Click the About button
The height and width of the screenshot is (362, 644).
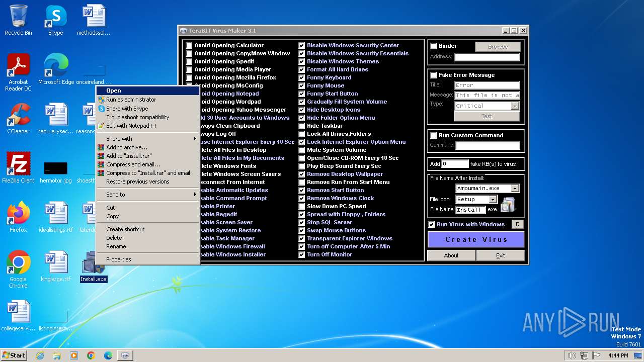(x=451, y=255)
